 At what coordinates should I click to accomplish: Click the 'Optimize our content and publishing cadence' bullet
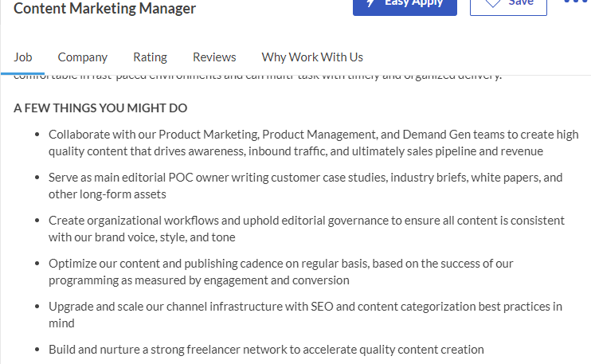pyautogui.click(x=281, y=272)
